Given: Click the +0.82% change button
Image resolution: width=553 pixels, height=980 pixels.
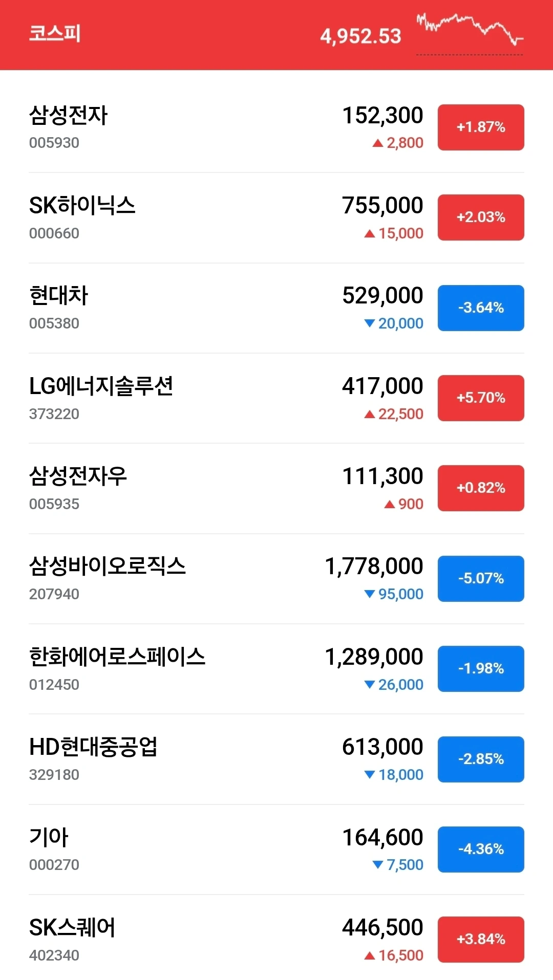Looking at the screenshot, I should click(x=481, y=488).
